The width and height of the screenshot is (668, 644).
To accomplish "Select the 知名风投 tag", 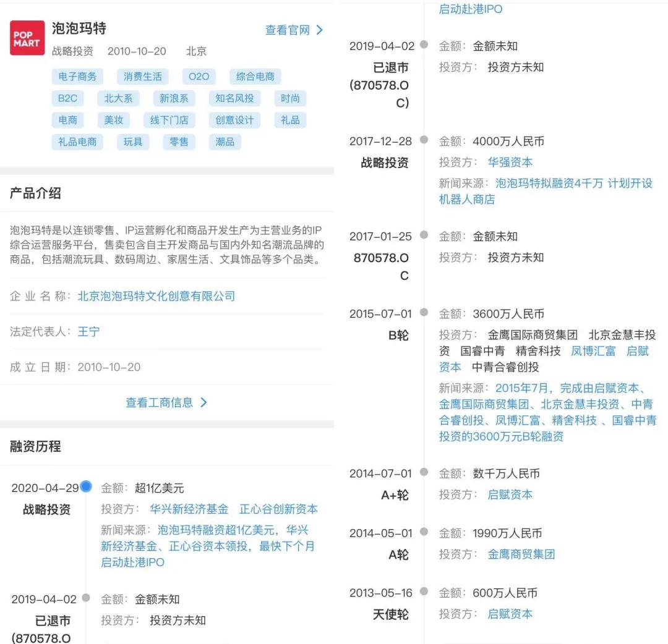I will 234,98.
